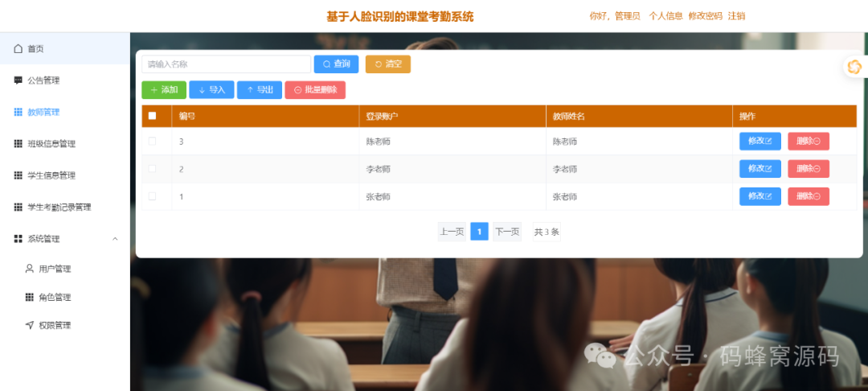This screenshot has height=391, width=868.
Task: Click the 导出 export button
Action: pos(260,90)
